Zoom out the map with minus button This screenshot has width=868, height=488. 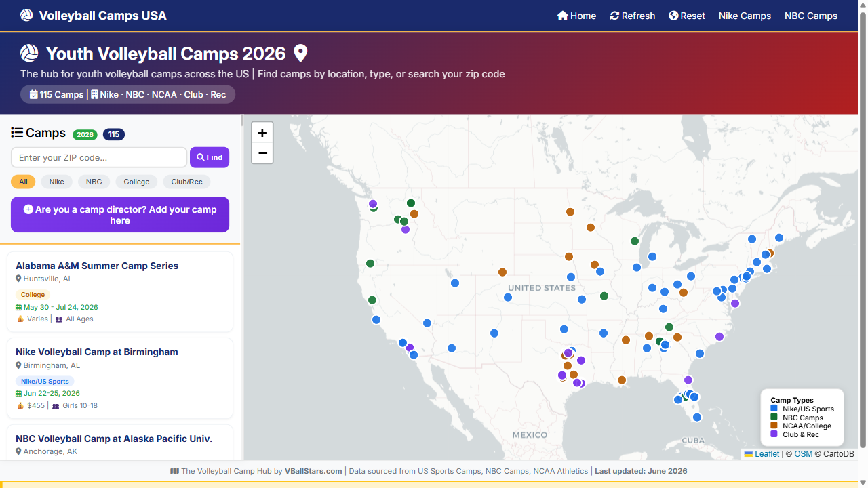[x=262, y=153]
